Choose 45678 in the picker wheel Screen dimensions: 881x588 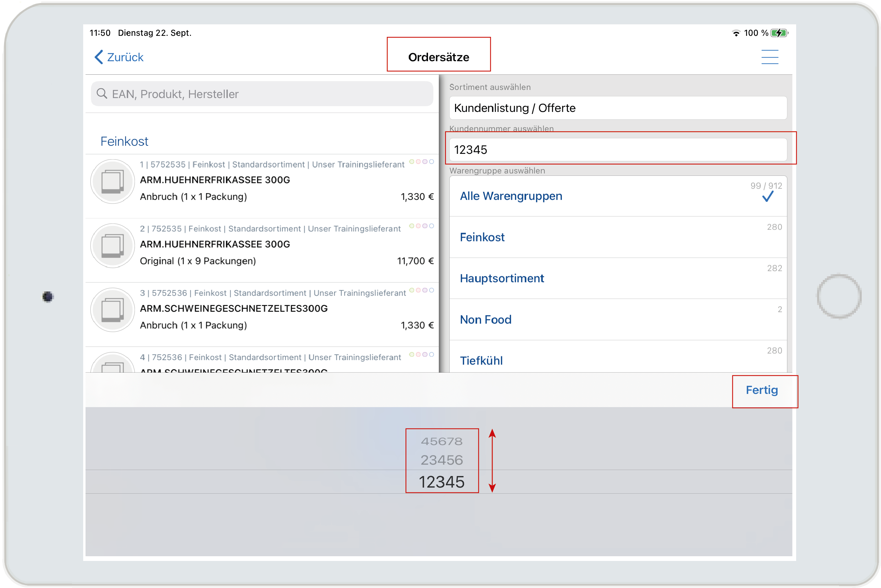point(441,441)
